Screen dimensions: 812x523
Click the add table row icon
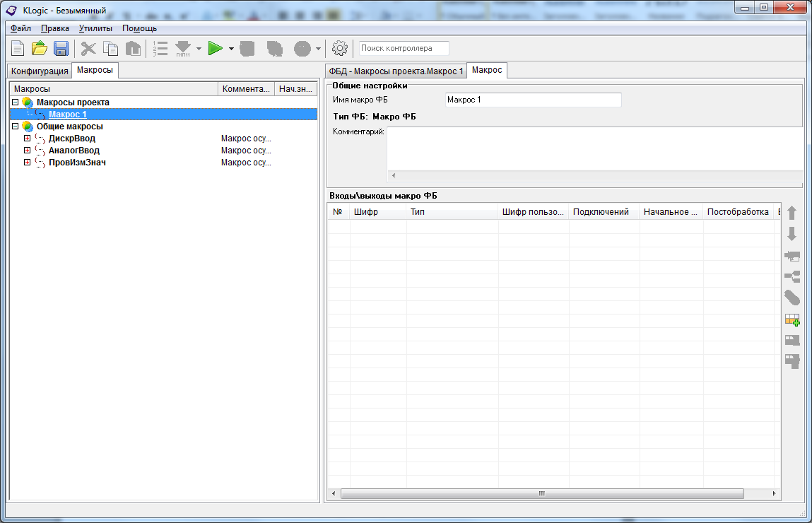(x=792, y=319)
